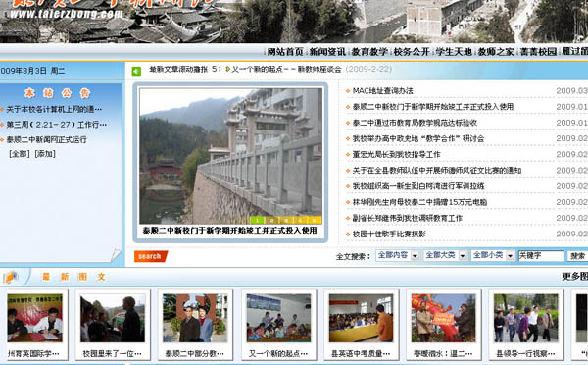Click the 更多图 link at the right of 最新图文

(x=575, y=277)
